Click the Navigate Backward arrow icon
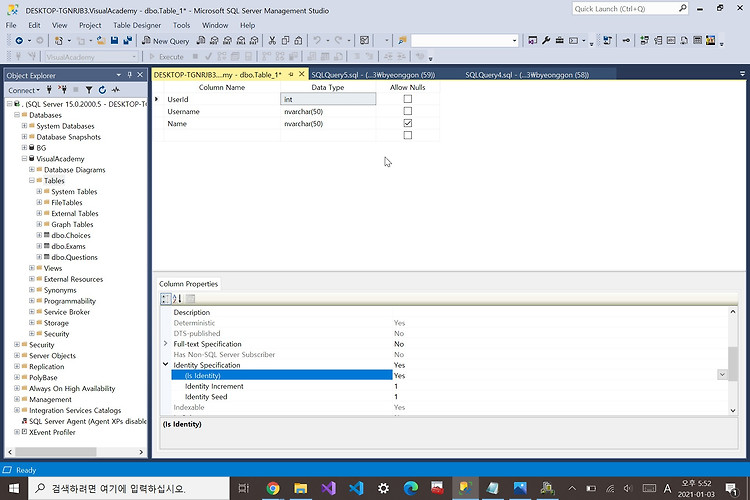 (x=19, y=41)
